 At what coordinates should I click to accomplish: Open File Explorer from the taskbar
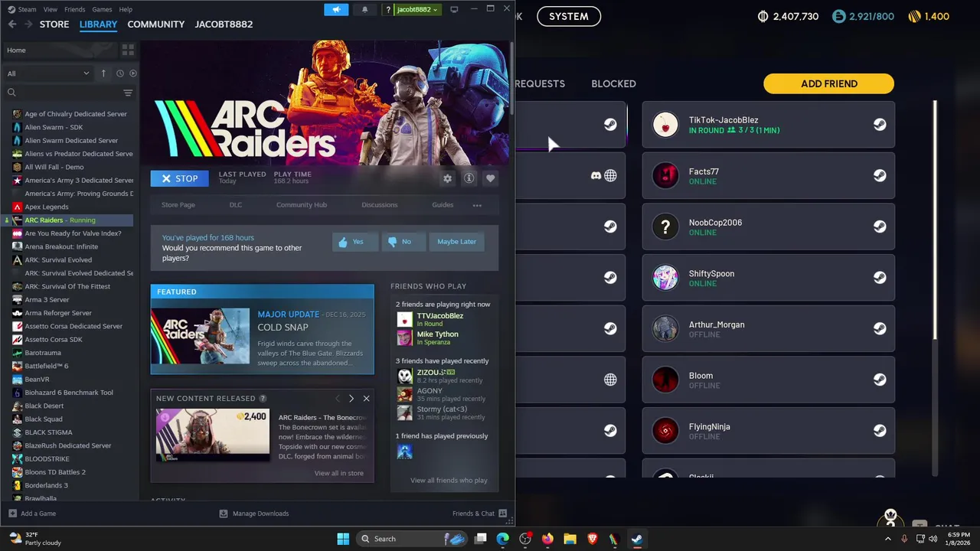point(570,539)
